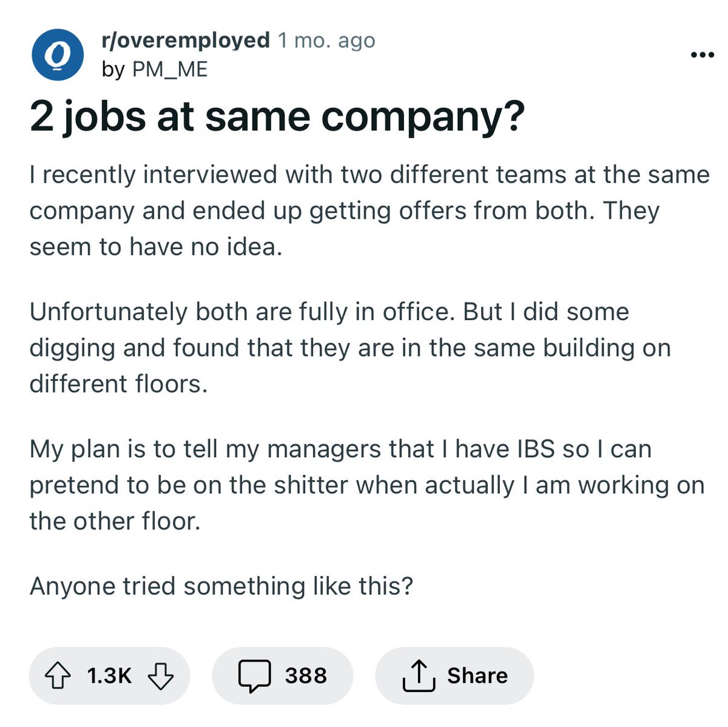Screen dimensions: 728x727
Task: Click the 'My plan is to tell' paragraph
Action: pyautogui.click(x=367, y=485)
